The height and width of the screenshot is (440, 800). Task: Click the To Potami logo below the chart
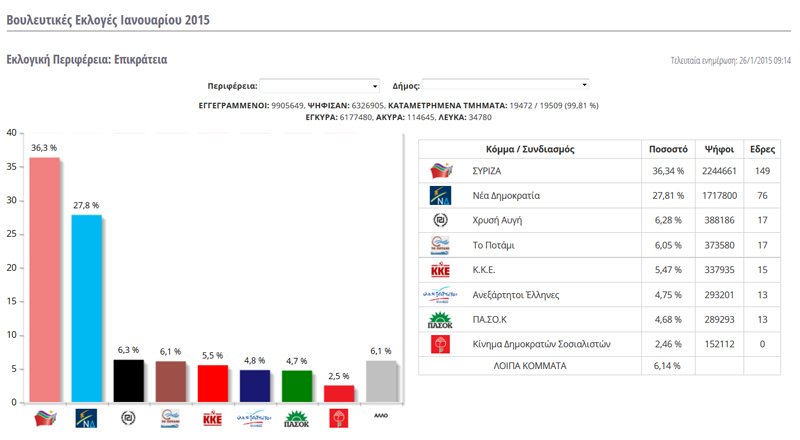(x=170, y=418)
